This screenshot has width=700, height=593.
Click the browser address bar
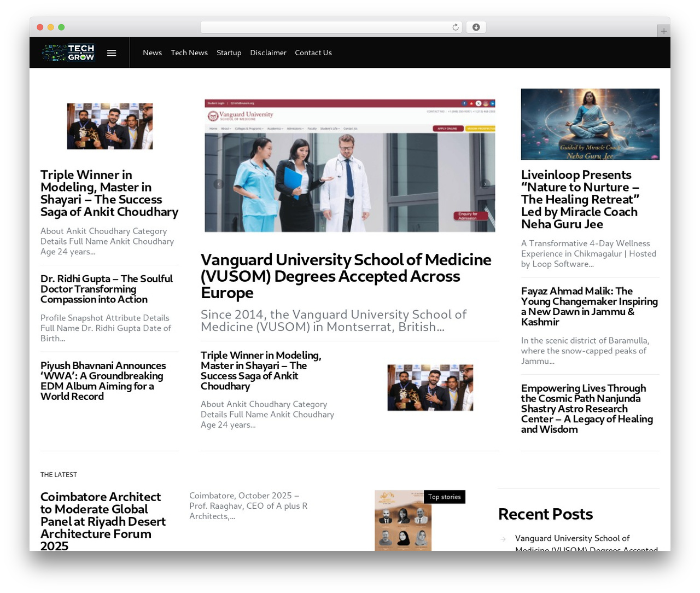point(331,27)
